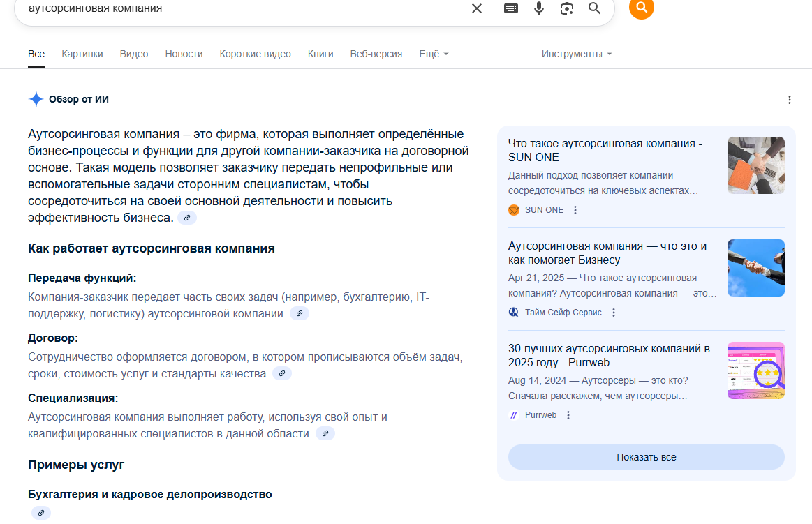The width and height of the screenshot is (812, 524).
Task: Click snippet 'Данный подход позволяет компании сосредоточиться'
Action: pos(603,183)
